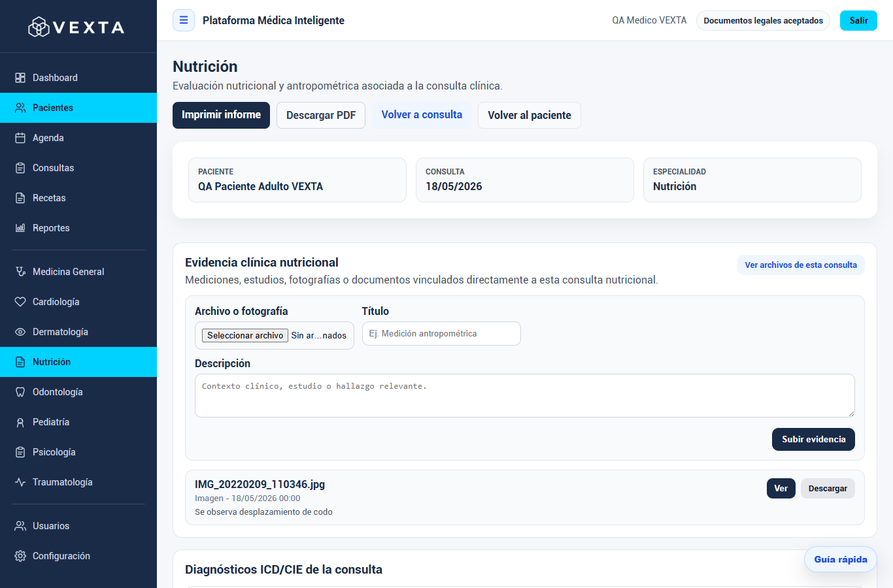Click the Pacientes people icon
This screenshot has width=893, height=588.
(x=20, y=108)
